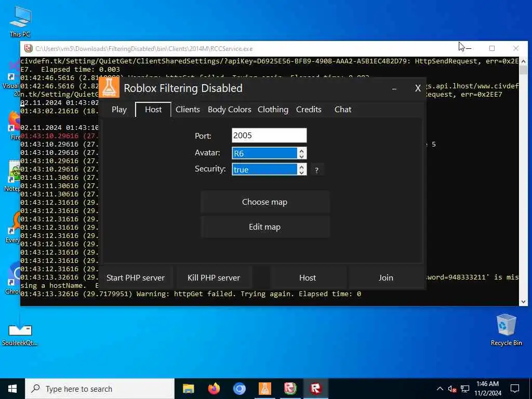Screen dimensions: 532x399
Task: Maximize the RCCService console window
Action: coord(492,48)
